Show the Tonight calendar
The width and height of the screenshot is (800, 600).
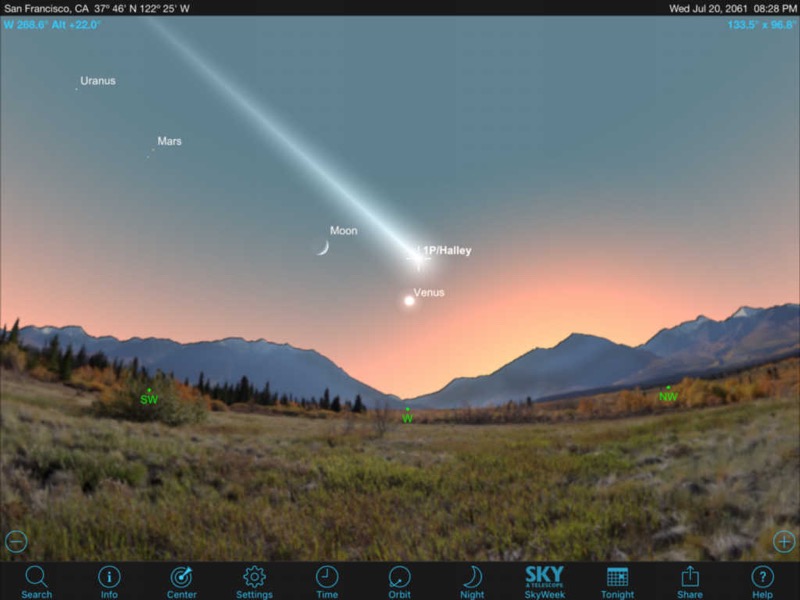pyautogui.click(x=617, y=578)
